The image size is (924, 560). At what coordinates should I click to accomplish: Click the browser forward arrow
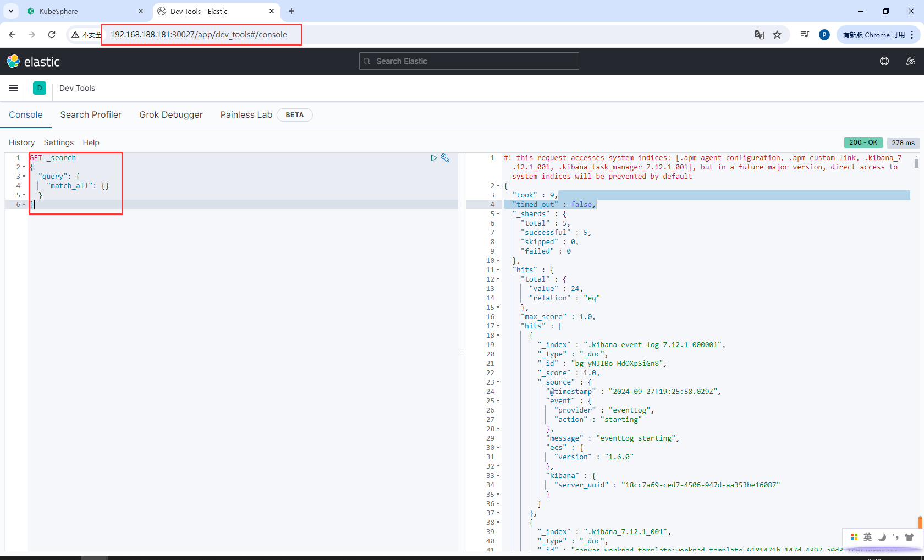tap(32, 35)
